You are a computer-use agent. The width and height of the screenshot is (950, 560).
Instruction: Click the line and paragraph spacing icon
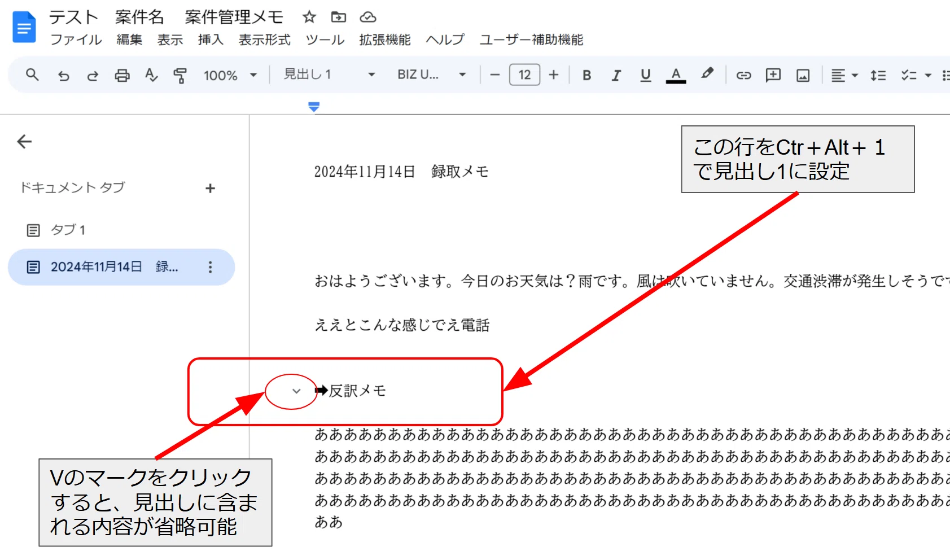tap(878, 75)
